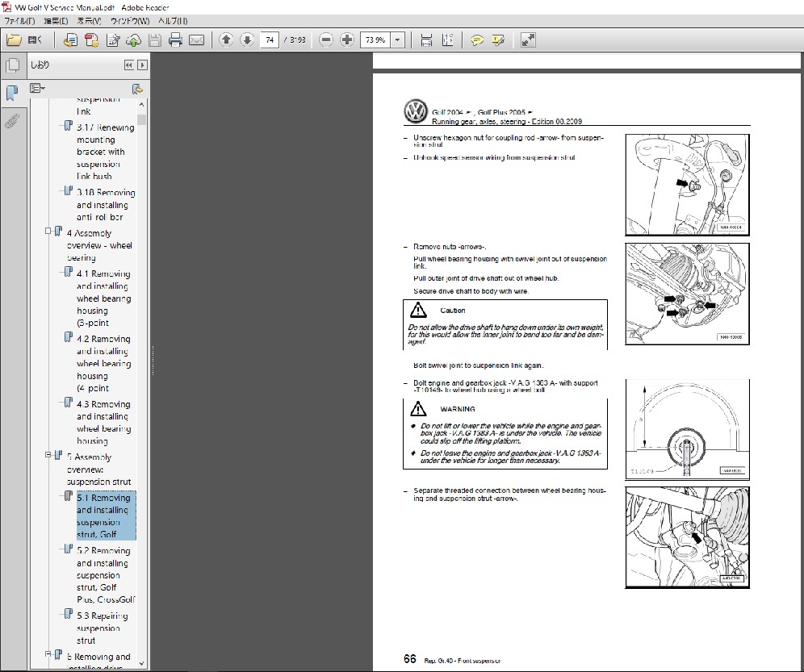Zoom out with the minus button
This screenshot has width=804, height=672.
(x=326, y=40)
